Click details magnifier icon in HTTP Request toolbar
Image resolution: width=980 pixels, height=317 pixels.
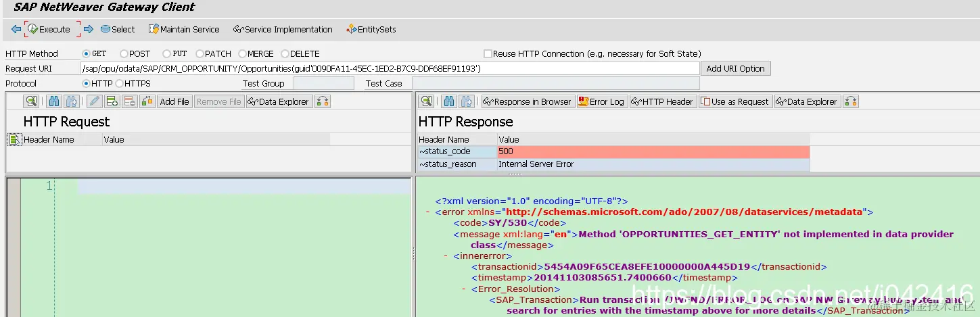pos(30,101)
